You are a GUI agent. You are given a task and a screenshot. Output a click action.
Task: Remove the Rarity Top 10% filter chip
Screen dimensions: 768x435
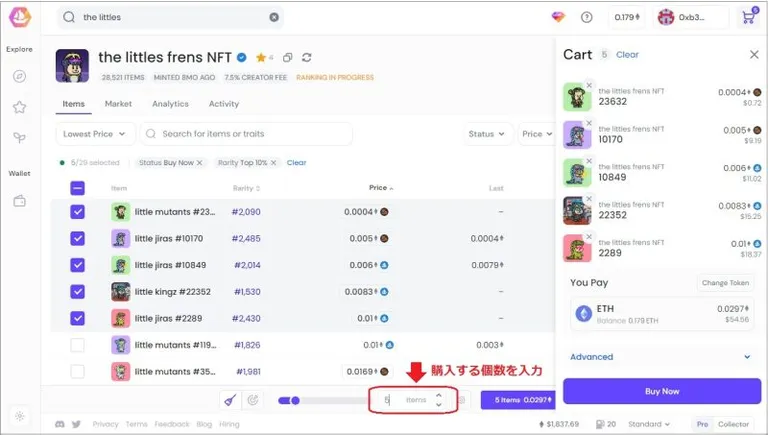pos(273,163)
